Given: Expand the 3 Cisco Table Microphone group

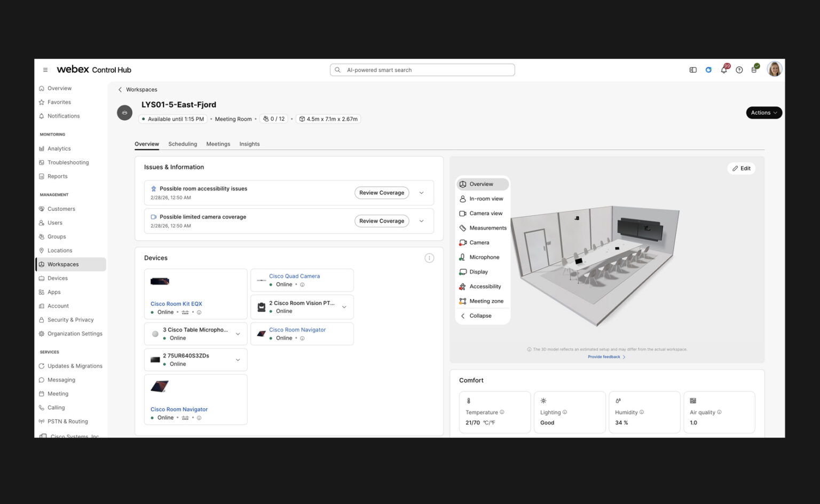Looking at the screenshot, I should click(238, 334).
